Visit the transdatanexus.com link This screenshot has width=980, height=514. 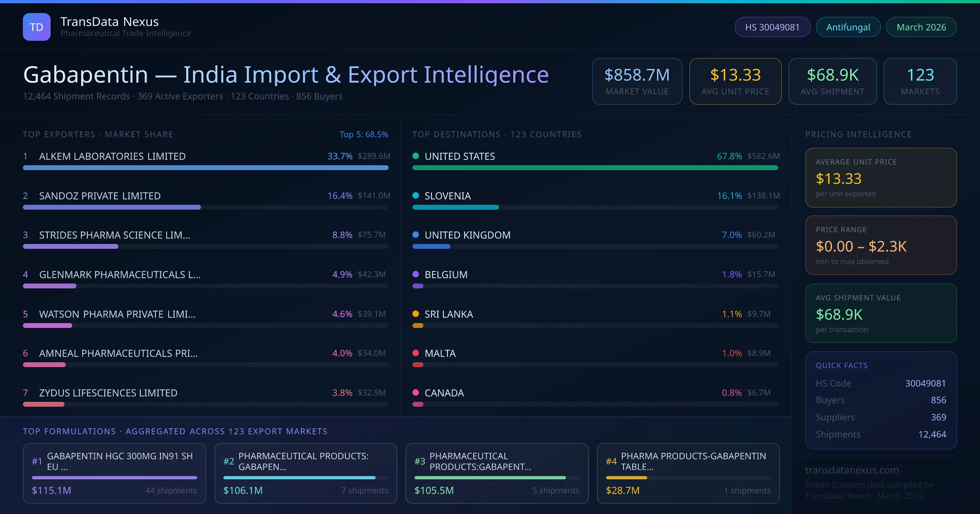tap(852, 470)
